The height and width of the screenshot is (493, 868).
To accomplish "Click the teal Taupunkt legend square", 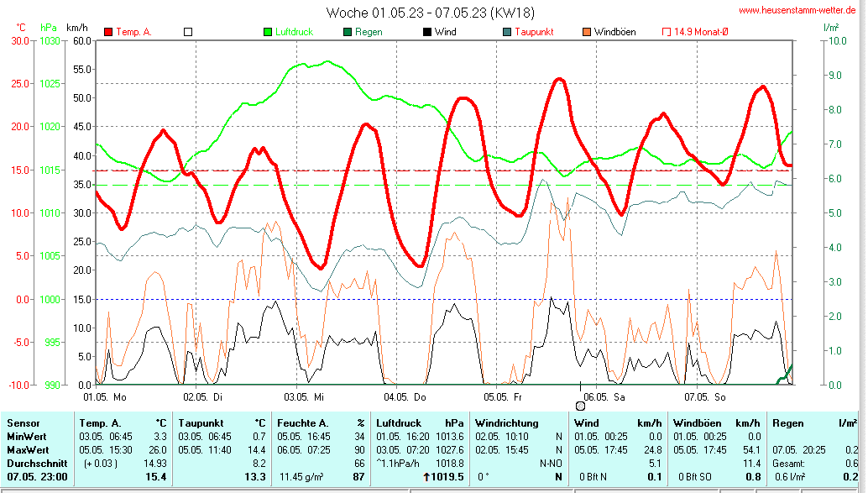I will [x=507, y=32].
